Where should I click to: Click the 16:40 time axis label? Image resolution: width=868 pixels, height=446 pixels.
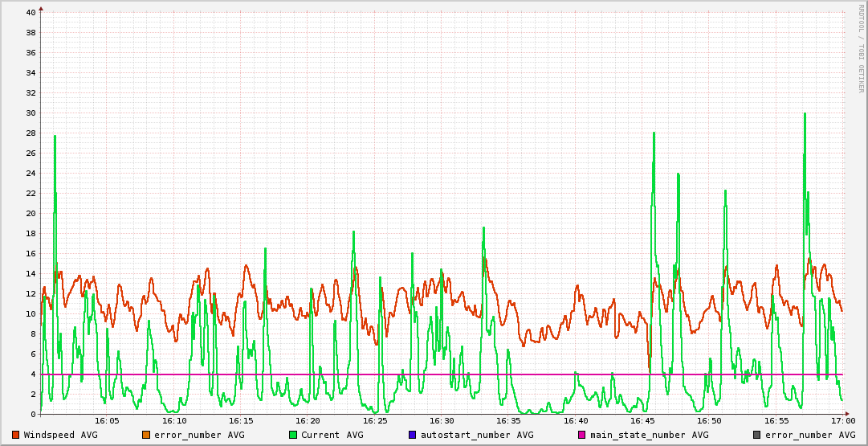[x=576, y=421]
